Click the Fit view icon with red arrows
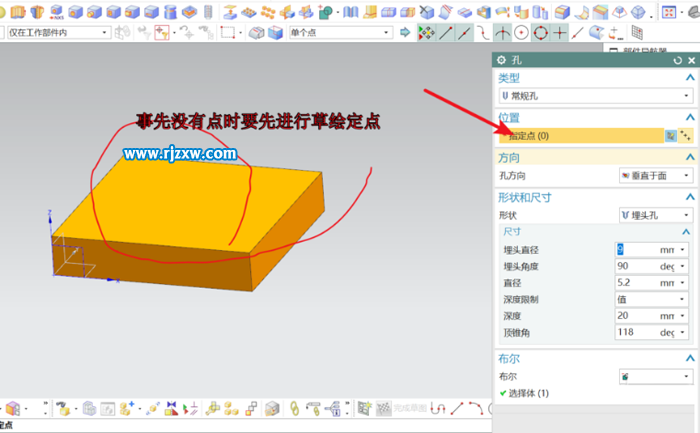700x433 pixels. pos(669,12)
